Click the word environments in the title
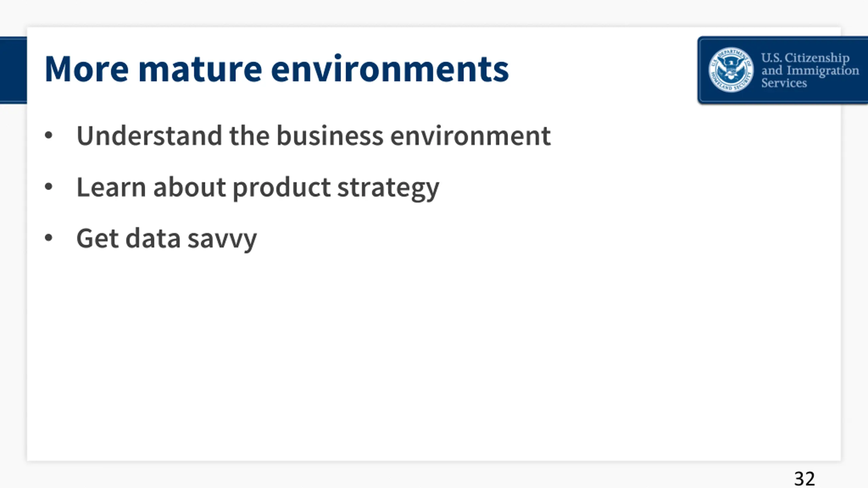Image resolution: width=868 pixels, height=488 pixels. click(x=390, y=69)
